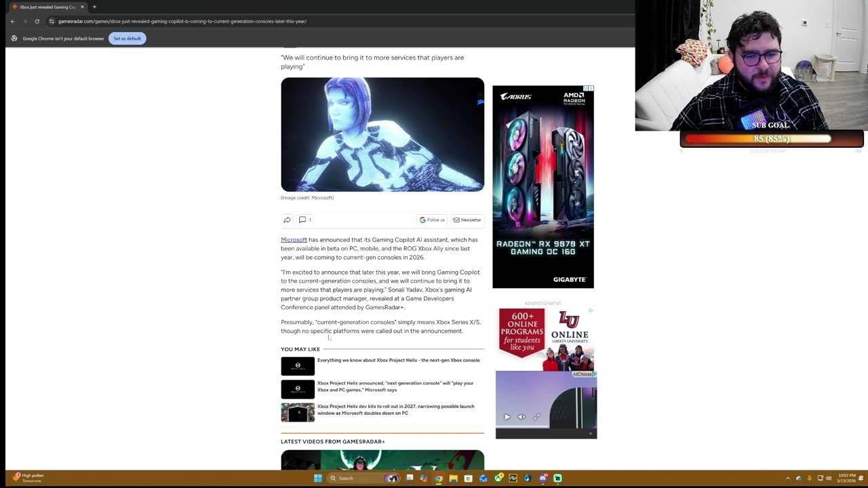The height and width of the screenshot is (488, 868).
Task: Click the "YOU MAY LIKE" heading
Action: click(x=300, y=350)
